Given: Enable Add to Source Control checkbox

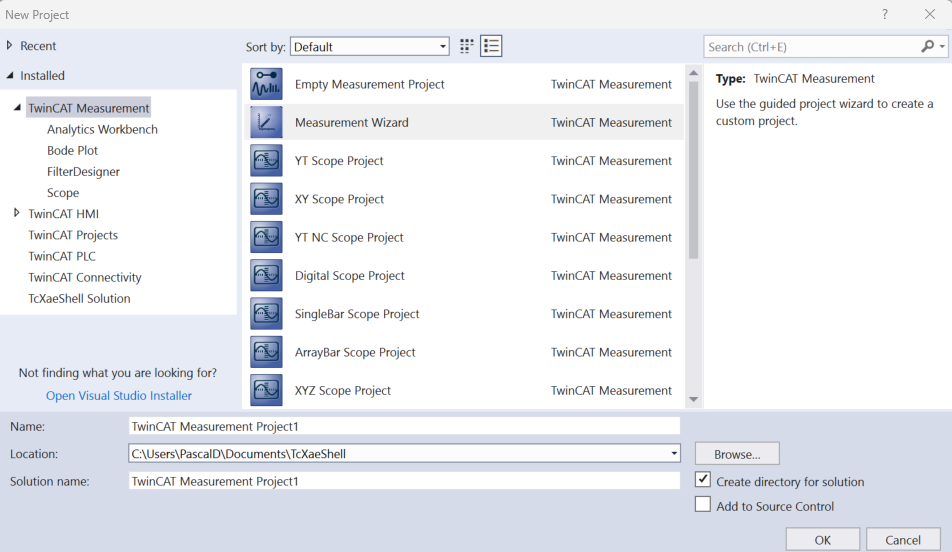Looking at the screenshot, I should coord(702,505).
